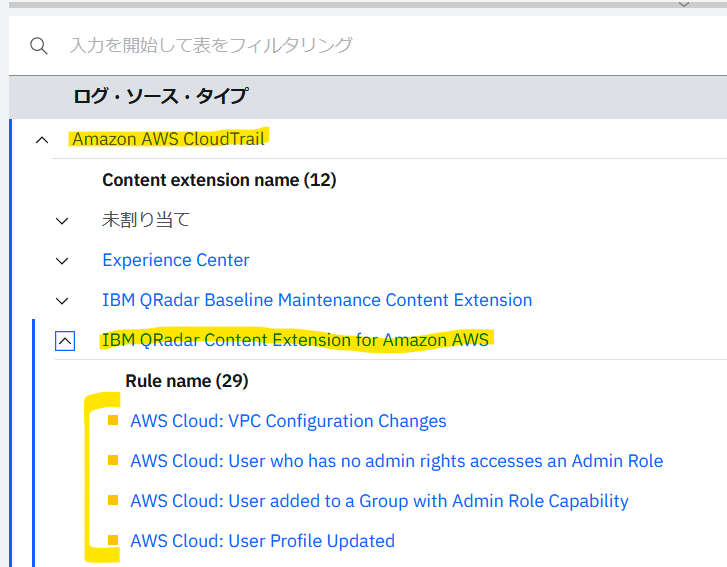The image size is (727, 567).
Task: Expand the 未割り当て row
Action: 62,220
